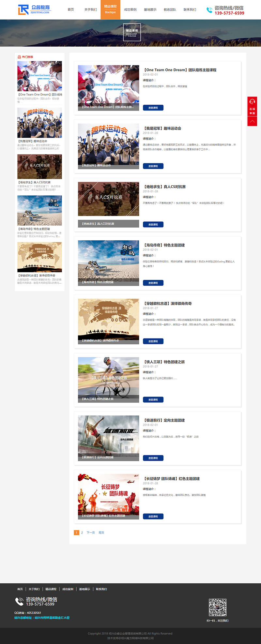Viewport: 261px width, 644px height.
Task: Click 查看课程 for 真人CS对抗赛 course
Action: 153,224
